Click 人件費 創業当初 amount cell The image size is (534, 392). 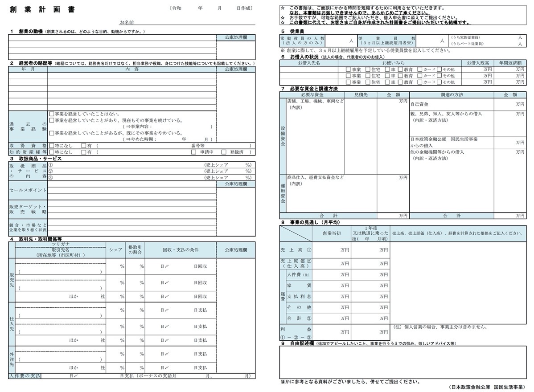point(331,274)
